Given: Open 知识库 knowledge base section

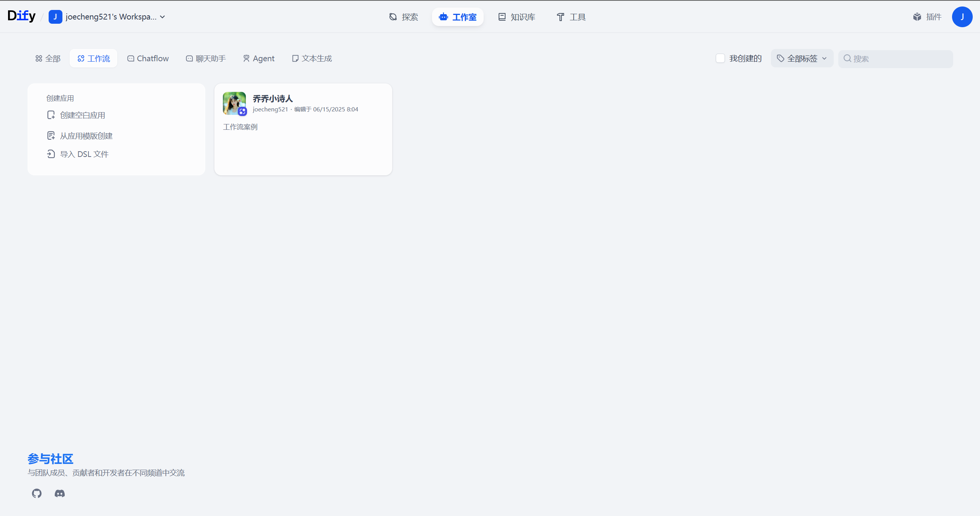Looking at the screenshot, I should click(517, 17).
